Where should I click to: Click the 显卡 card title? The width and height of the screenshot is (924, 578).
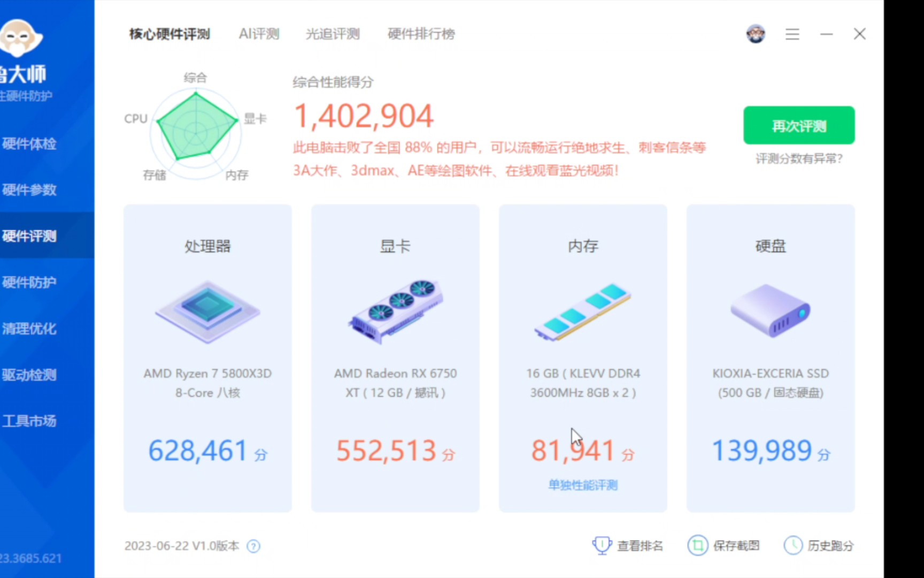[x=395, y=246]
